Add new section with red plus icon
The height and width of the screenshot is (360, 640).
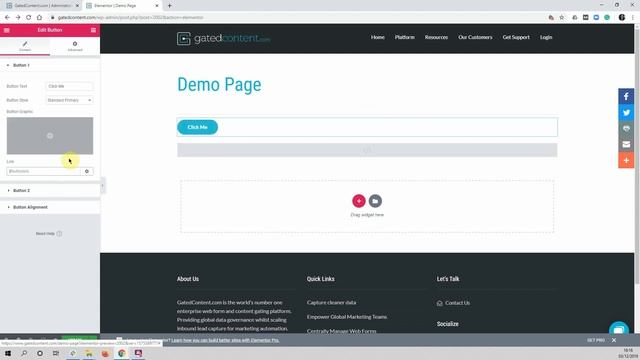359,201
